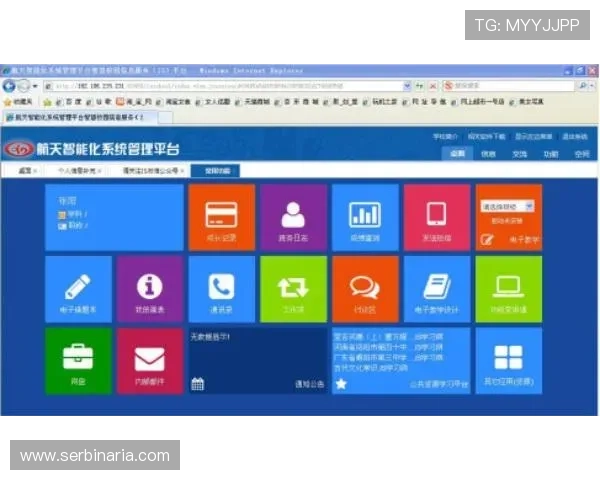Click the browser forward arrow button
The height and width of the screenshot is (480, 600).
24,86
